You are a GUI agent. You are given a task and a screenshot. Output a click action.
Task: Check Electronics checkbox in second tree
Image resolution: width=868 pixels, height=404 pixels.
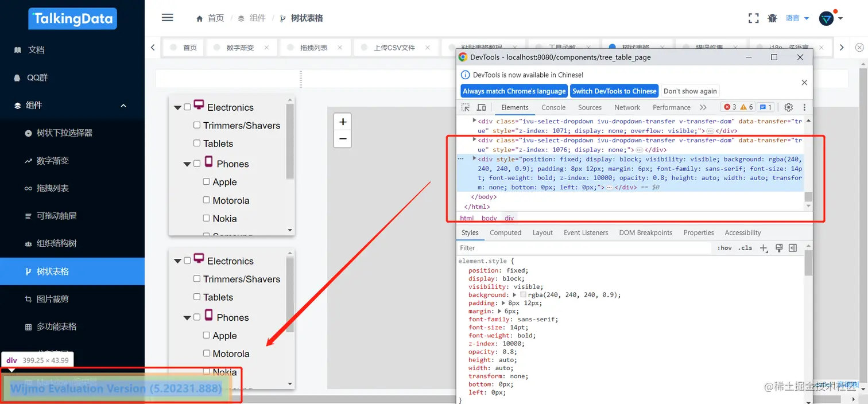pyautogui.click(x=187, y=261)
